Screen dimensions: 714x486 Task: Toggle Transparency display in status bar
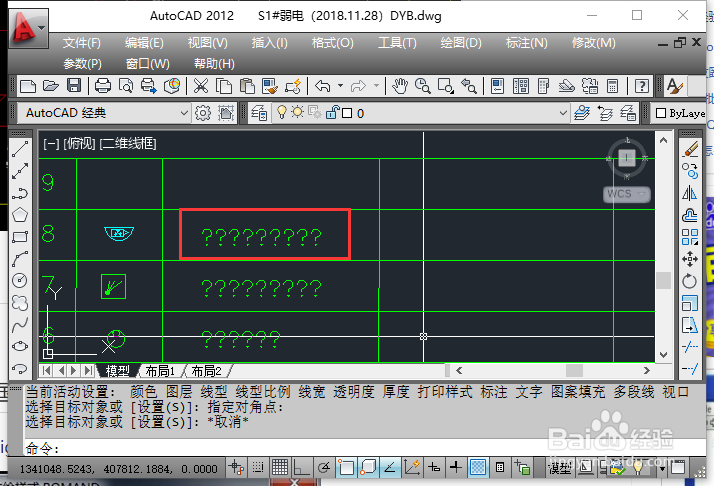point(478,467)
